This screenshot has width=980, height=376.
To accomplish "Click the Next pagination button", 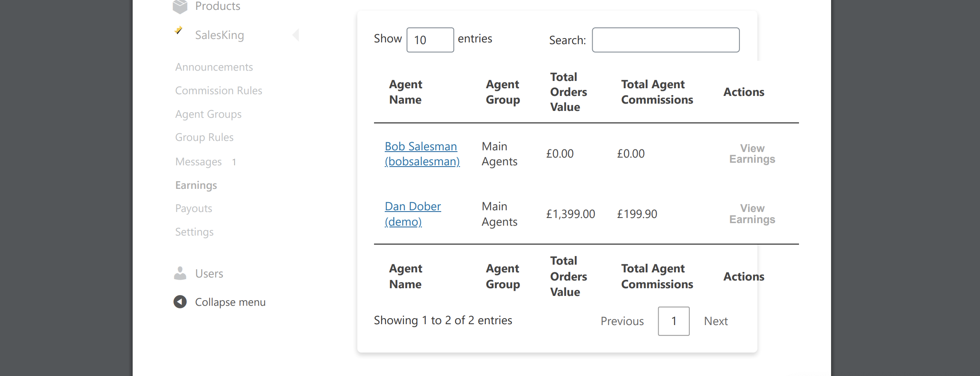I will point(716,321).
